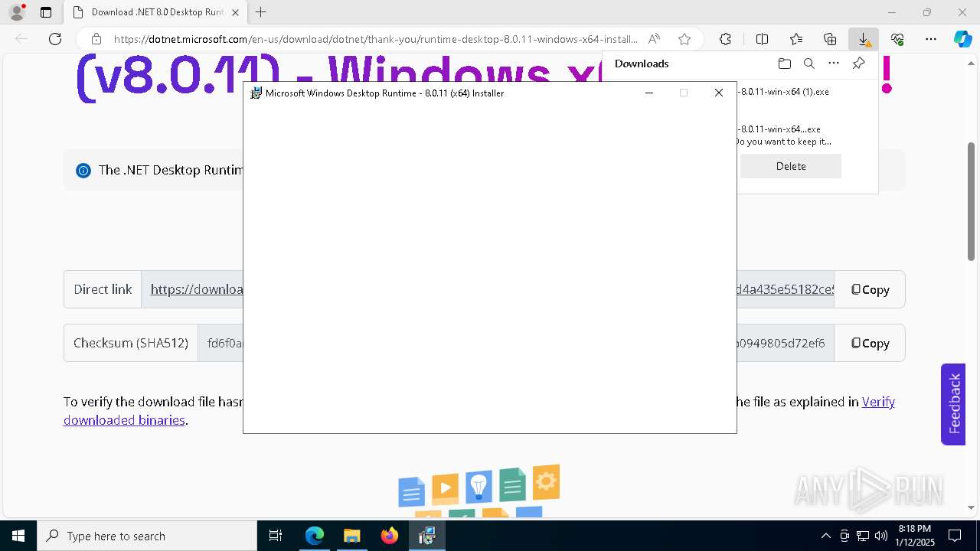Click the Edge profile avatar icon
This screenshot has height=551, width=980.
[x=17, y=12]
